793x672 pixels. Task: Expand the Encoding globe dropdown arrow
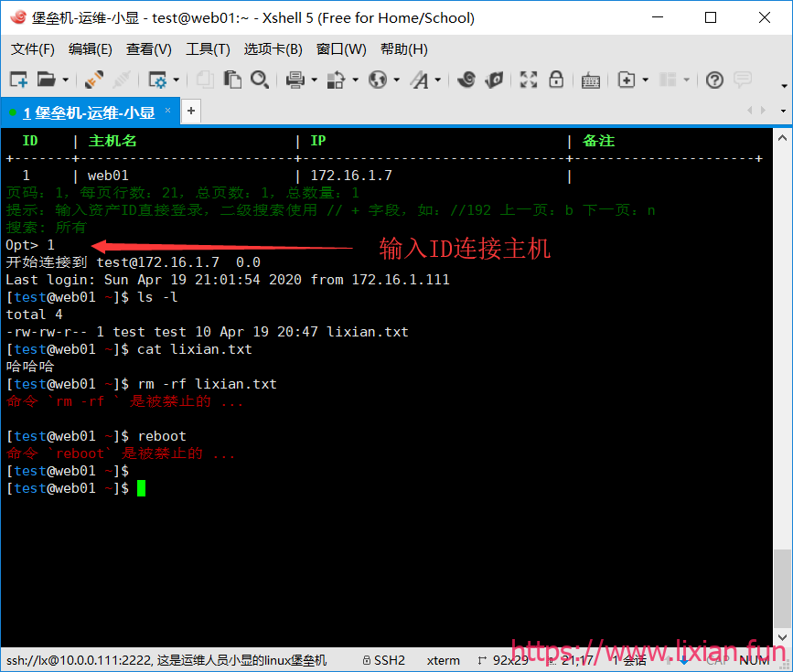coord(397,80)
